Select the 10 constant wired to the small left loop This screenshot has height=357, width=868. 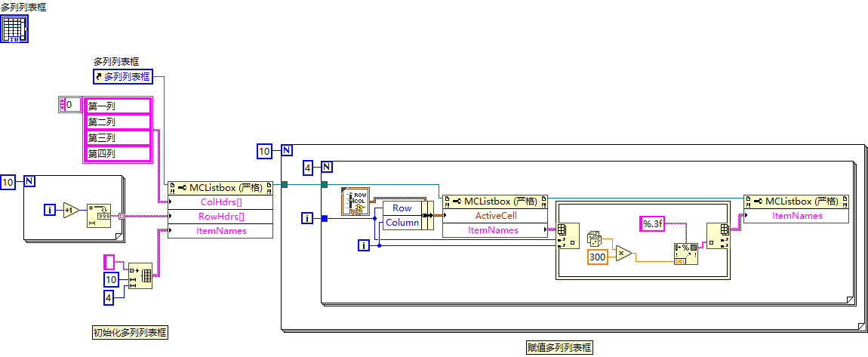(8, 181)
